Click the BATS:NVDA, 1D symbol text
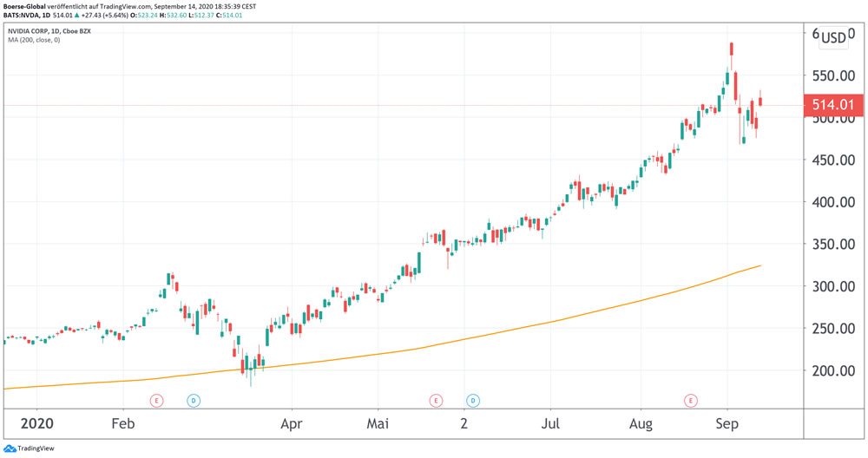The image size is (868, 458). (27, 15)
